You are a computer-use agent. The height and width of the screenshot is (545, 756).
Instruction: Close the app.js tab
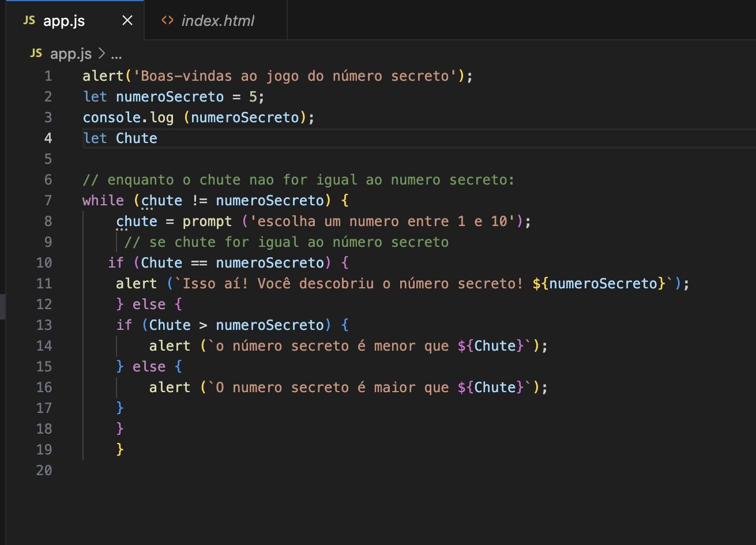[x=127, y=21]
